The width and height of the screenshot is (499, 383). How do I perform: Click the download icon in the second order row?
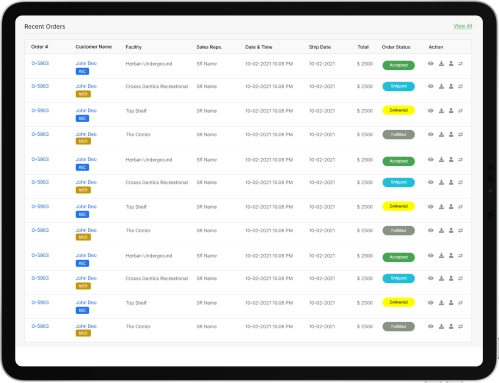(441, 86)
